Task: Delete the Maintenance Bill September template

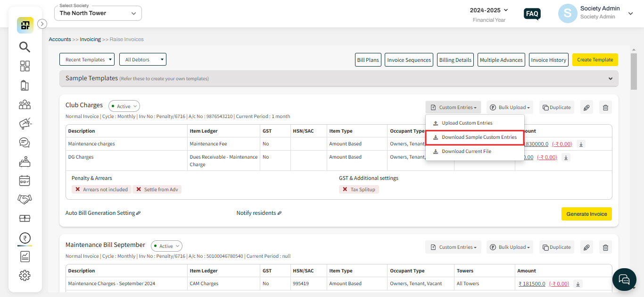Action: pos(605,247)
